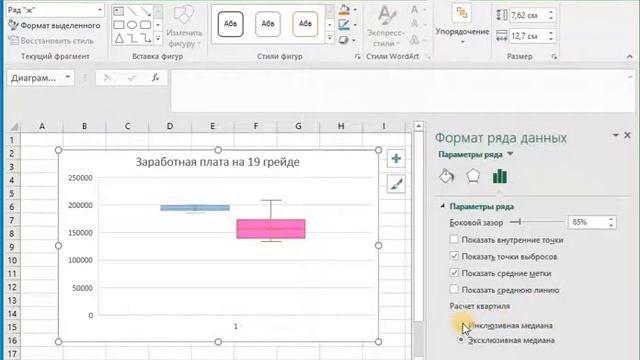Expand the shape styles gallery
Viewport: 640px width, 360px height.
pyautogui.click(x=330, y=38)
